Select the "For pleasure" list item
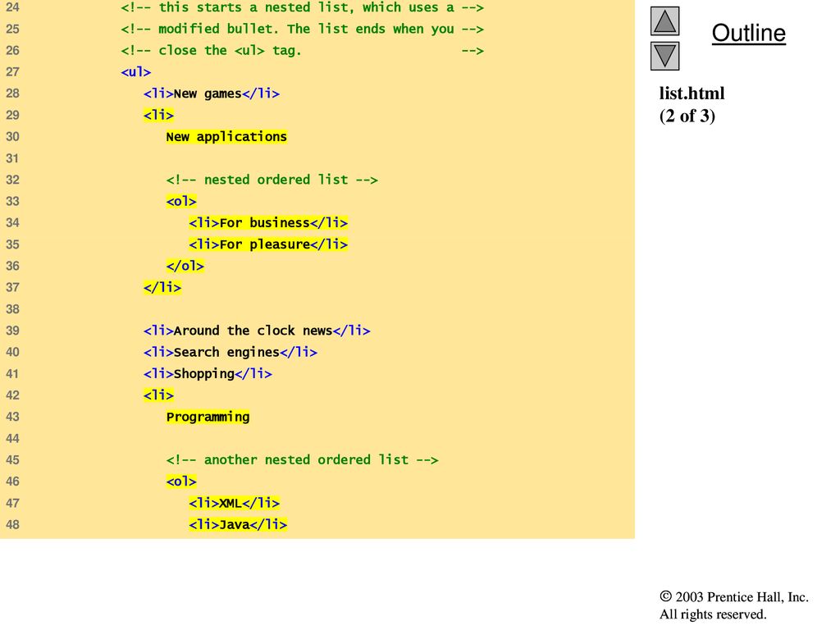Viewport: 840px width, 630px height. (268, 244)
